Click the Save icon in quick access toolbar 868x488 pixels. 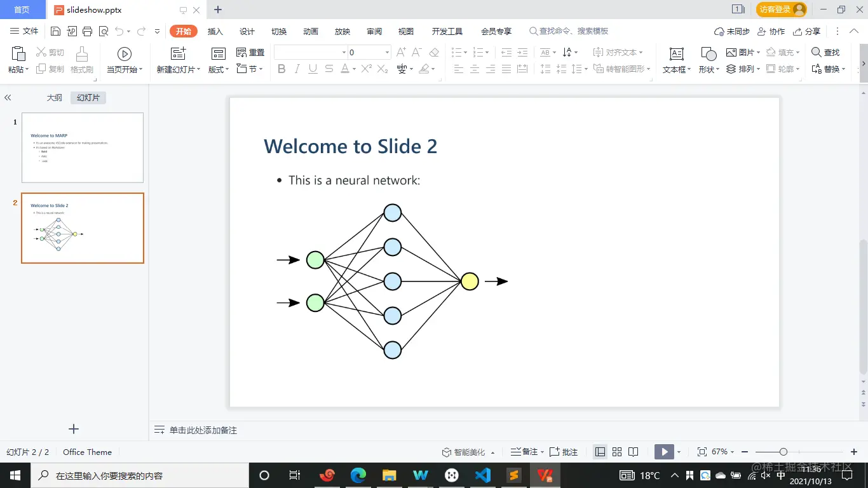pos(55,31)
